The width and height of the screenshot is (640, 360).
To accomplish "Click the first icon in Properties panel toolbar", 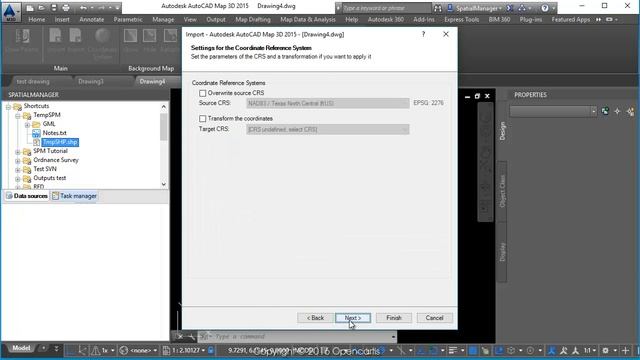I will coord(605,111).
